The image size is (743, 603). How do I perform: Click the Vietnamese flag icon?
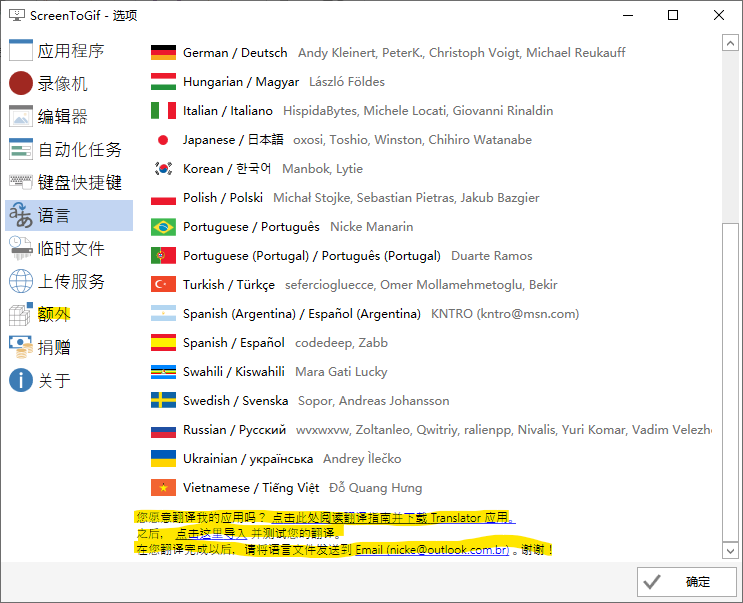point(163,487)
